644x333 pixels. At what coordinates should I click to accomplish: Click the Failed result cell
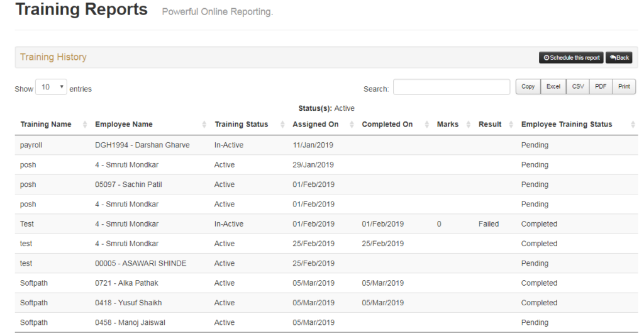click(488, 224)
